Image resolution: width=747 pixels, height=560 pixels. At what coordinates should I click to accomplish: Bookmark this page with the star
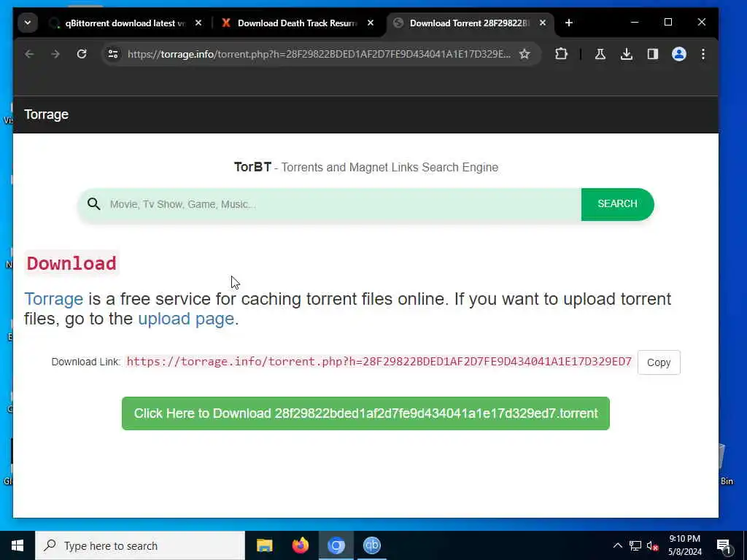coord(525,54)
